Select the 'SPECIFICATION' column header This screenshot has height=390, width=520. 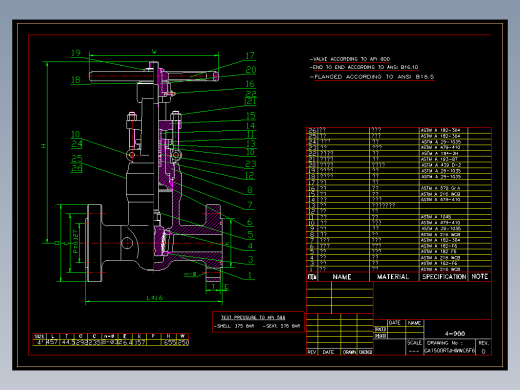tap(444, 277)
